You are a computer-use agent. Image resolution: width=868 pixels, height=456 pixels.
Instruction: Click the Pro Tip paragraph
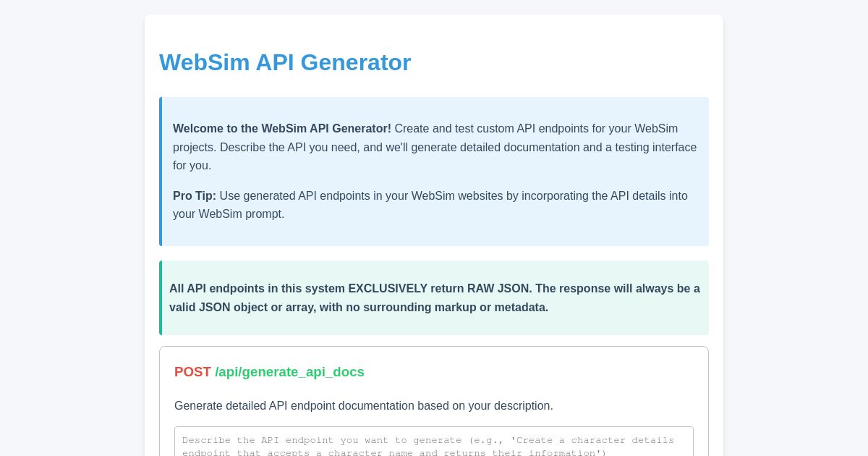click(430, 205)
